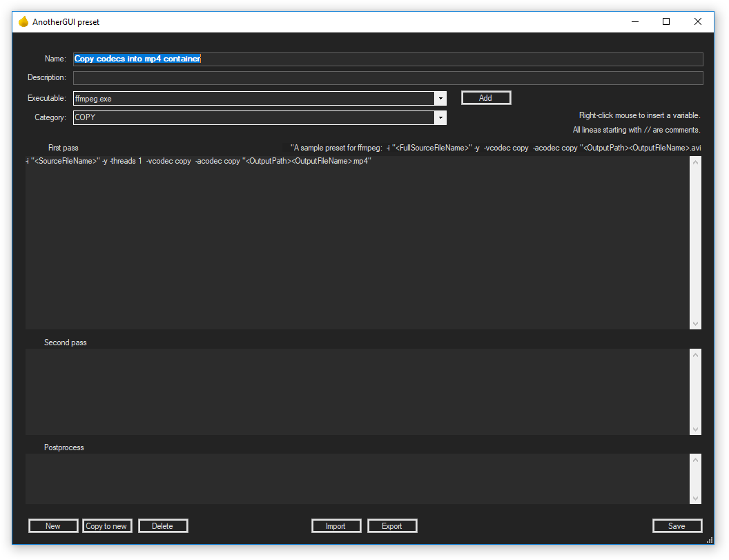Click the Import button
The image size is (729, 560).
[336, 526]
